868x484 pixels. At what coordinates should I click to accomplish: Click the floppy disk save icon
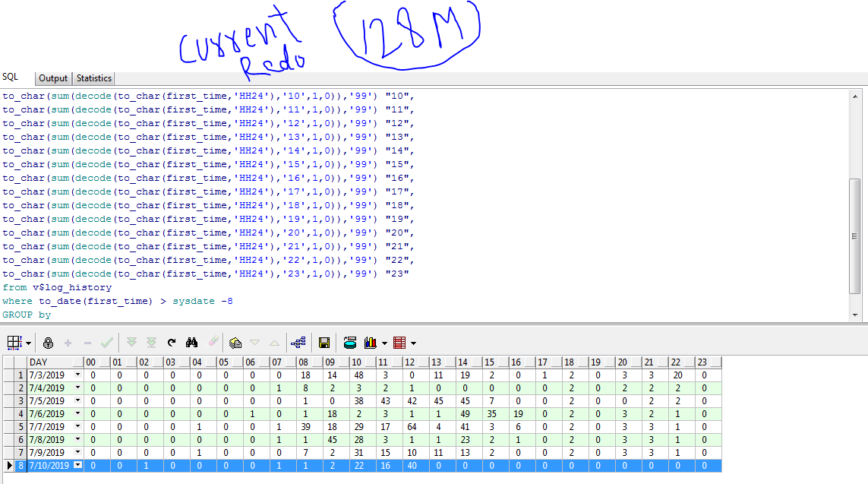coord(324,343)
